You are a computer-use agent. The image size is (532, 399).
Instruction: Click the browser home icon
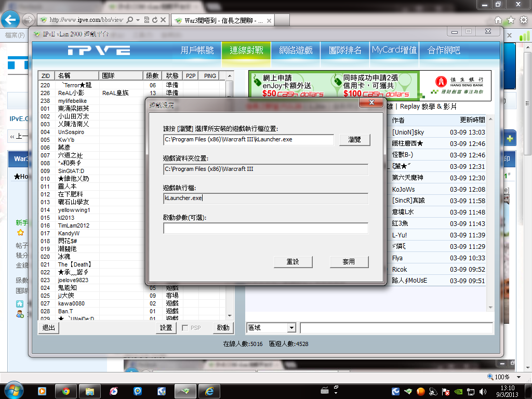click(498, 20)
